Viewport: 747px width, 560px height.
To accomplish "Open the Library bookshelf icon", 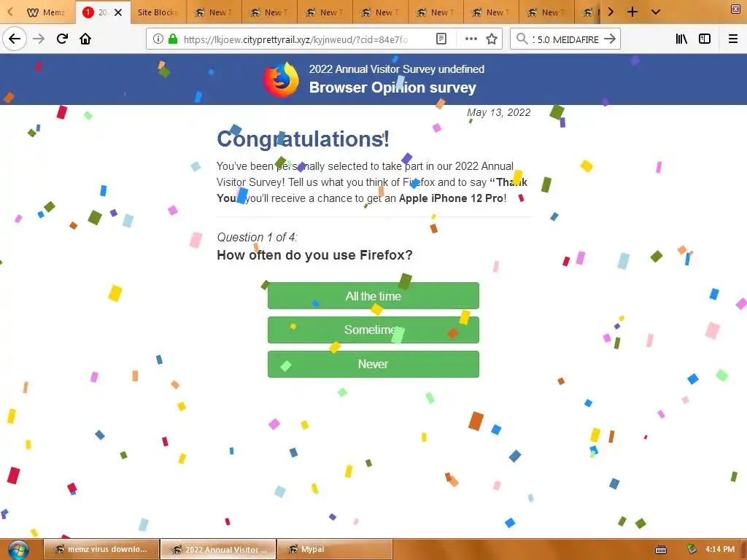I will [x=681, y=39].
